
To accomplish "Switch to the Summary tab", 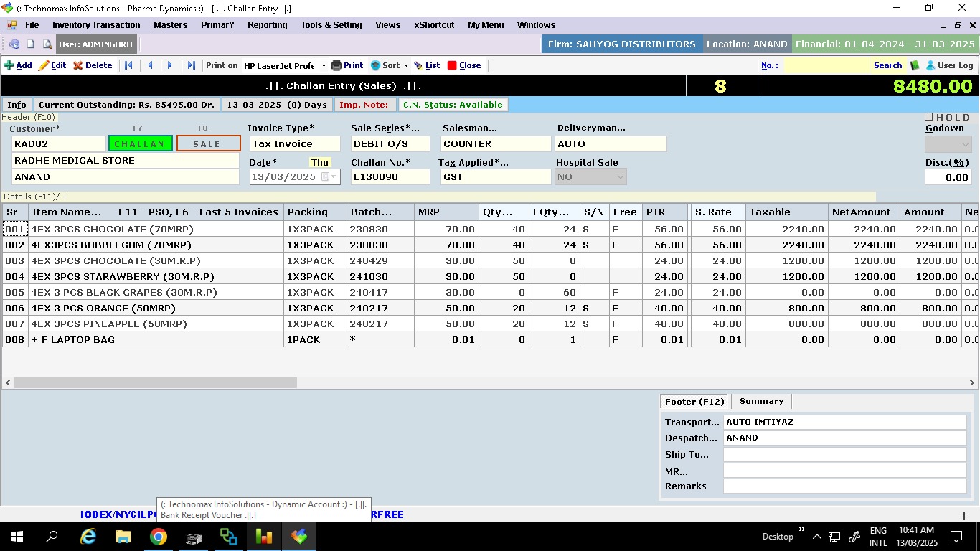I will click(761, 401).
